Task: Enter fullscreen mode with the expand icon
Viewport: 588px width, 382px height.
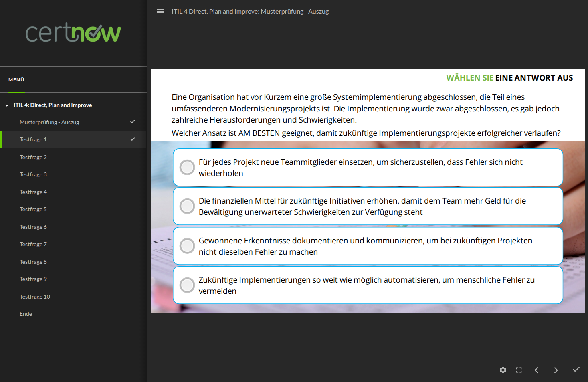Action: pyautogui.click(x=519, y=370)
